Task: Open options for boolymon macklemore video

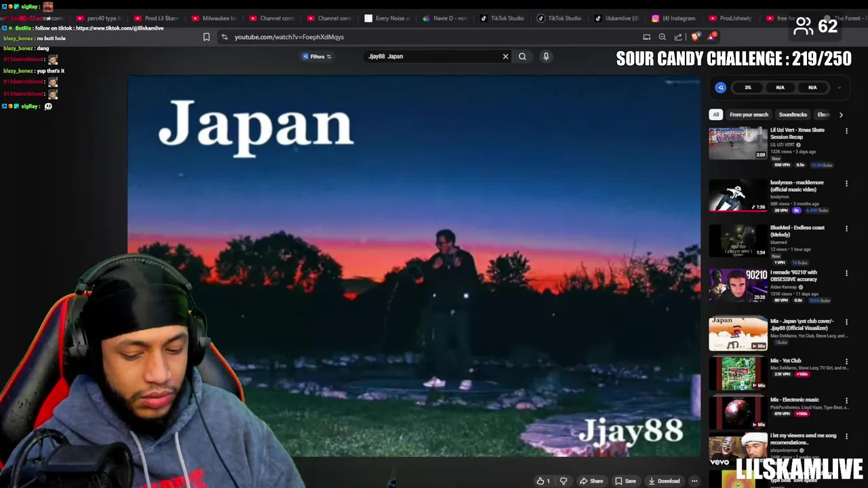Action: [x=846, y=183]
